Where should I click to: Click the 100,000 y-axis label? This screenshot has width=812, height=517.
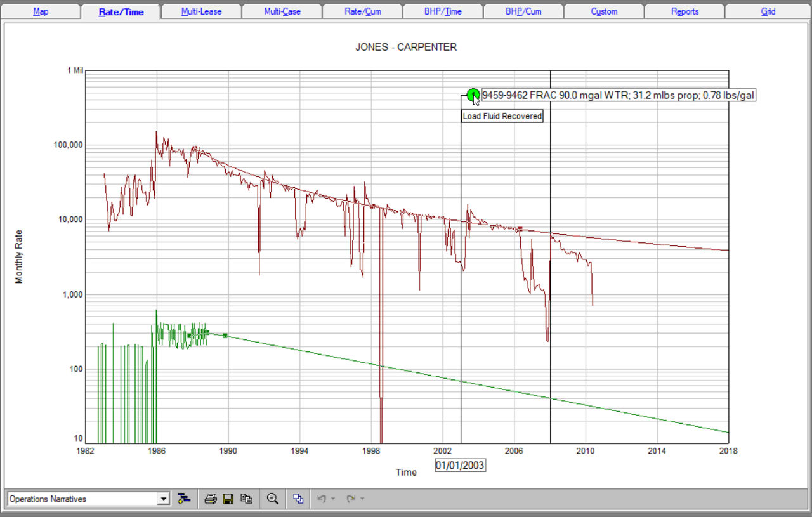point(67,145)
